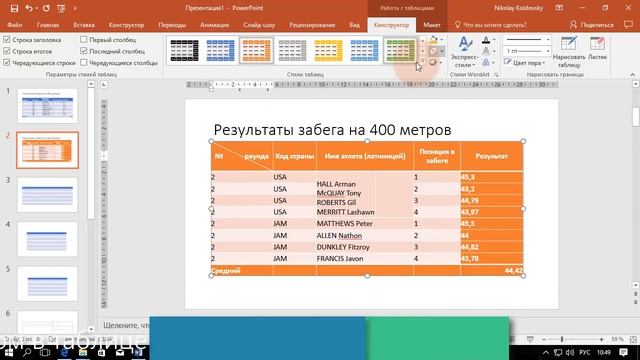The height and width of the screenshot is (360, 640).
Task: Click the 'MERRITT Lashawn' table cell
Action: click(x=345, y=212)
